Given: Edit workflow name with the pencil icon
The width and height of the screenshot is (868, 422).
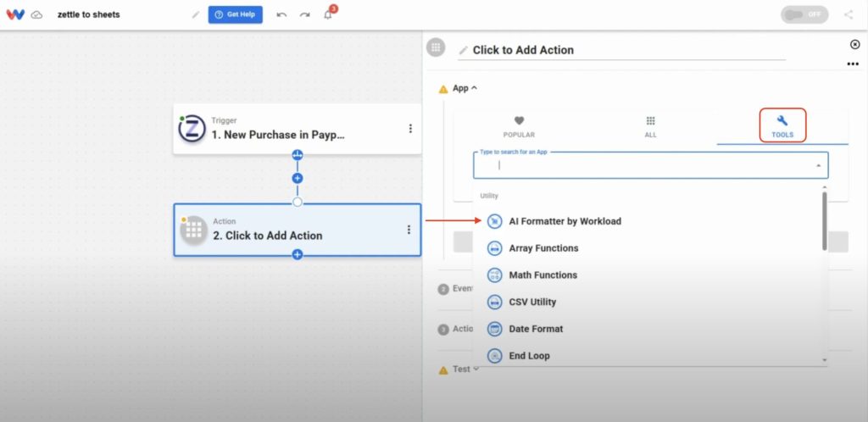Looking at the screenshot, I should pyautogui.click(x=196, y=15).
